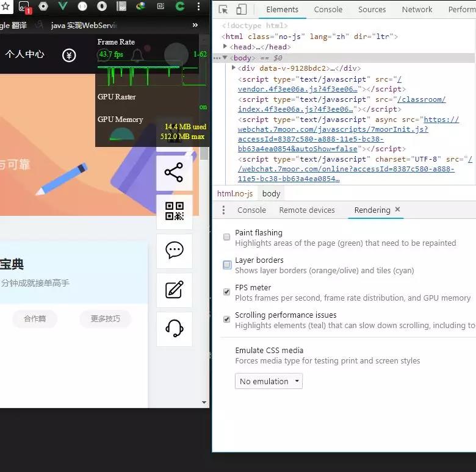Viewport: 476px width, 472px height.
Task: Click the 更多技巧 button
Action: coord(105,318)
